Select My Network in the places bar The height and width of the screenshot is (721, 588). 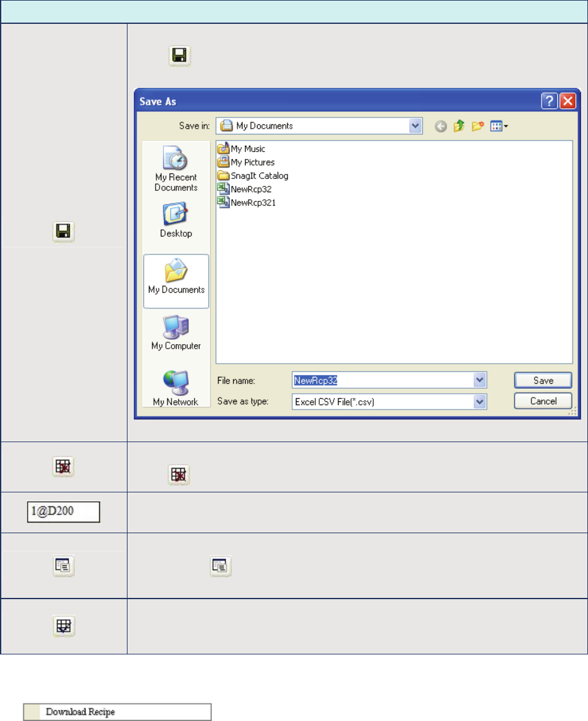(x=175, y=389)
